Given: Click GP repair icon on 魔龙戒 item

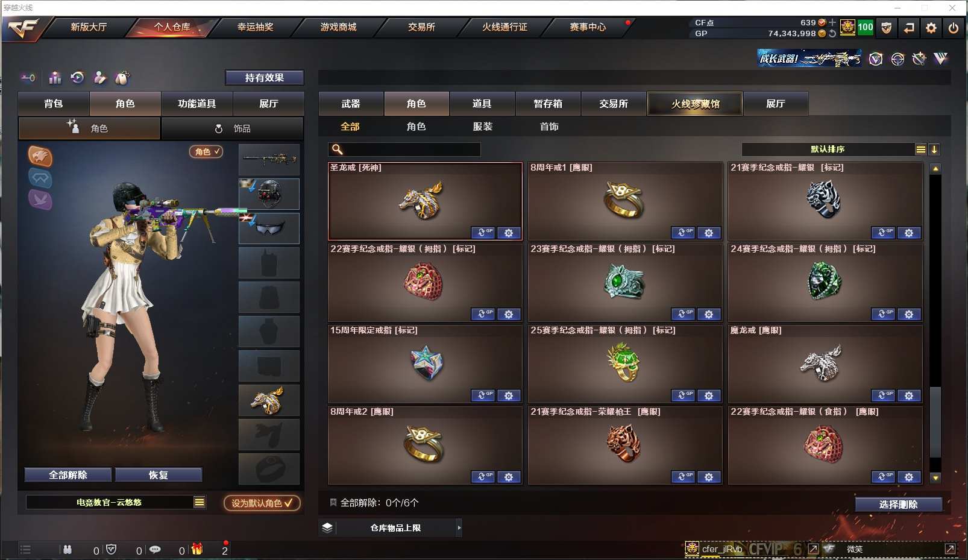Looking at the screenshot, I should [x=883, y=395].
